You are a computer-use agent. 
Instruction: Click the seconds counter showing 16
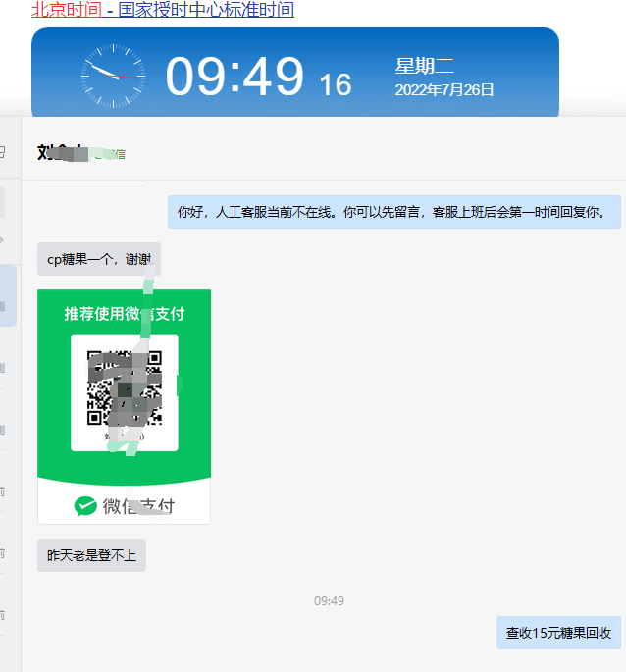click(336, 84)
